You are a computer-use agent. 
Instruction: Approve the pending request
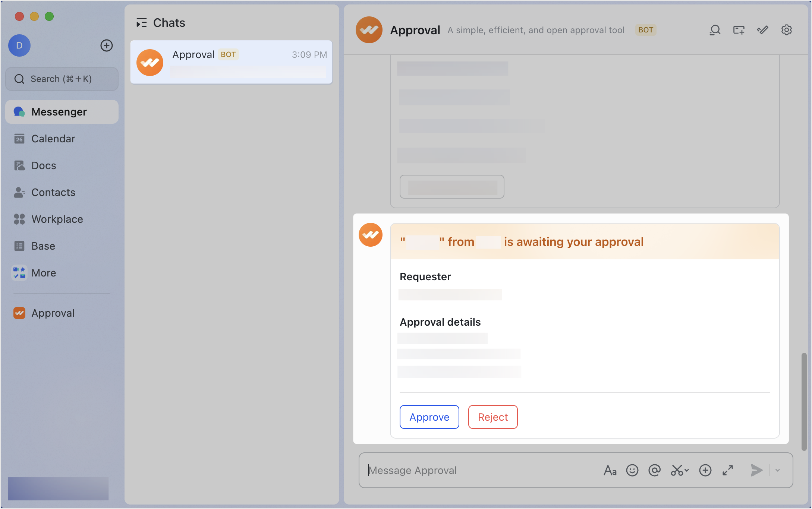[429, 417]
